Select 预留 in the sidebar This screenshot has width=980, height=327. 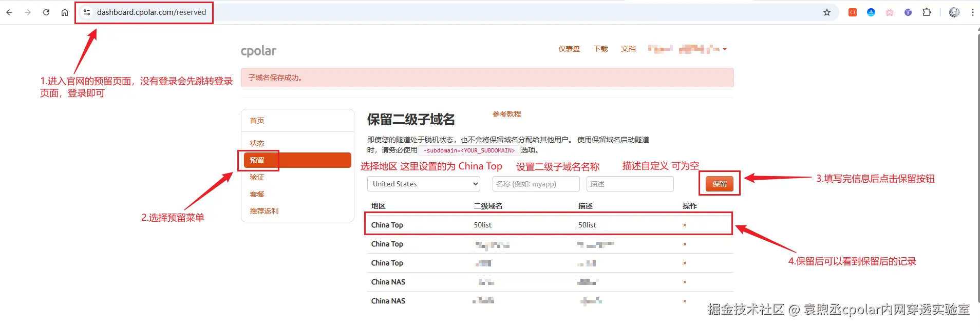pyautogui.click(x=297, y=160)
